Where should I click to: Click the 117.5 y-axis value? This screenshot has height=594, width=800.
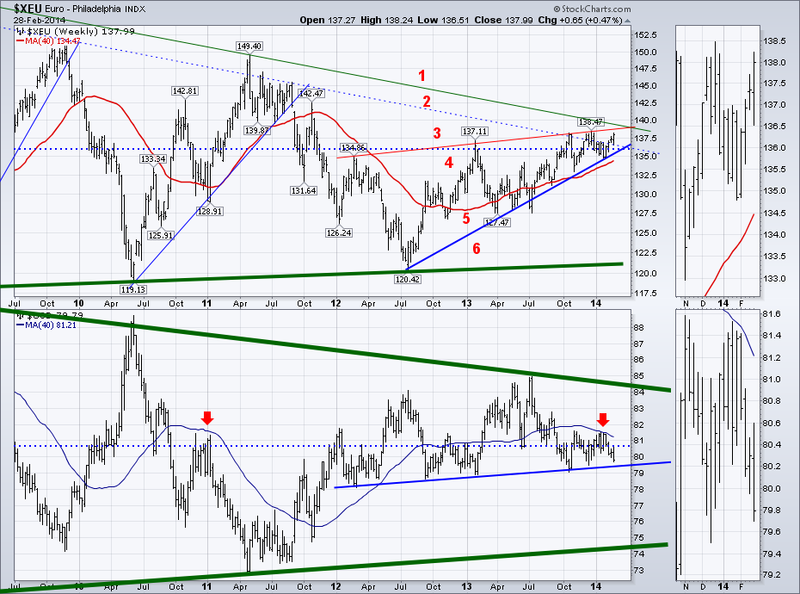[x=645, y=293]
